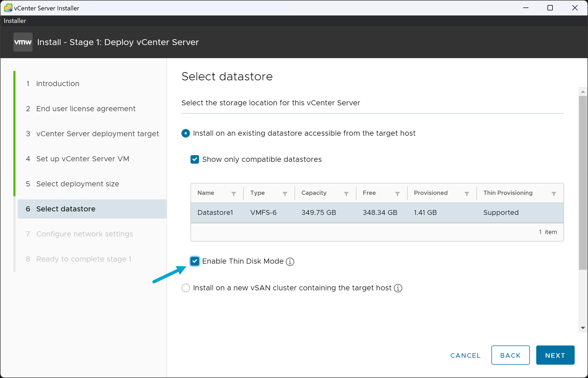Open the Name column filter
Viewport: 588px width, 378px height.
(234, 193)
